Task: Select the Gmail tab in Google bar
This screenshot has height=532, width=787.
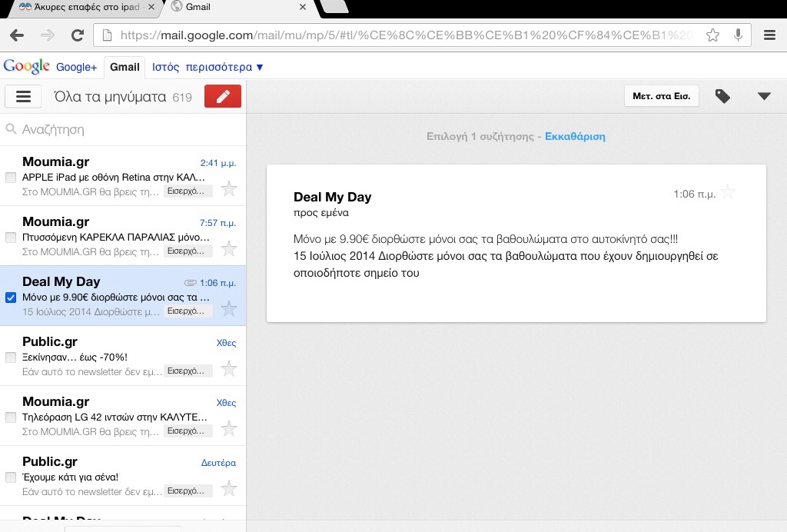Action: tap(125, 67)
